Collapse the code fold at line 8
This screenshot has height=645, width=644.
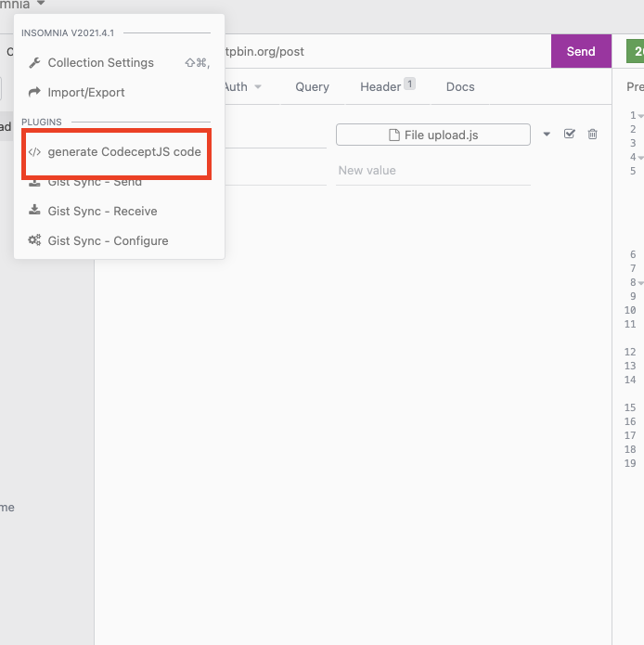(640, 283)
